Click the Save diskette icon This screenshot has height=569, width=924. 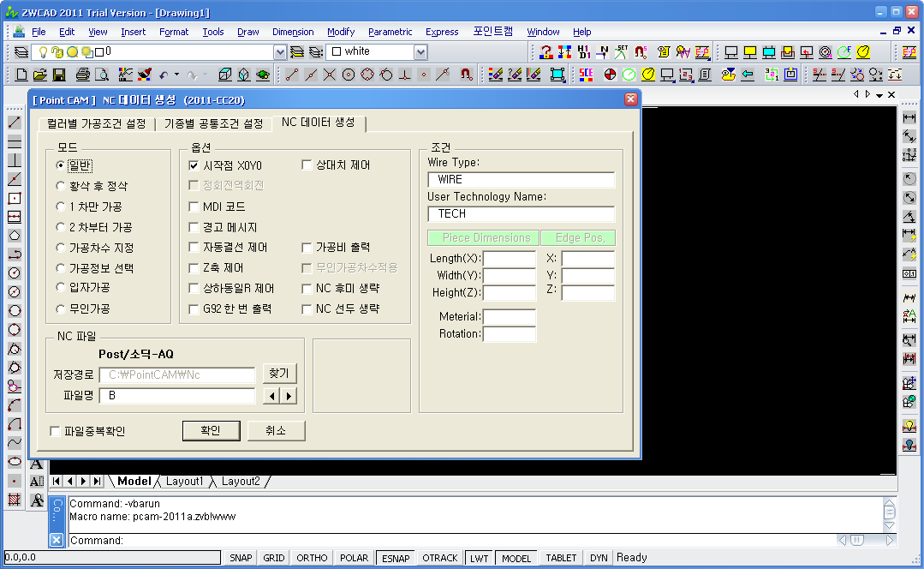pyautogui.click(x=59, y=75)
